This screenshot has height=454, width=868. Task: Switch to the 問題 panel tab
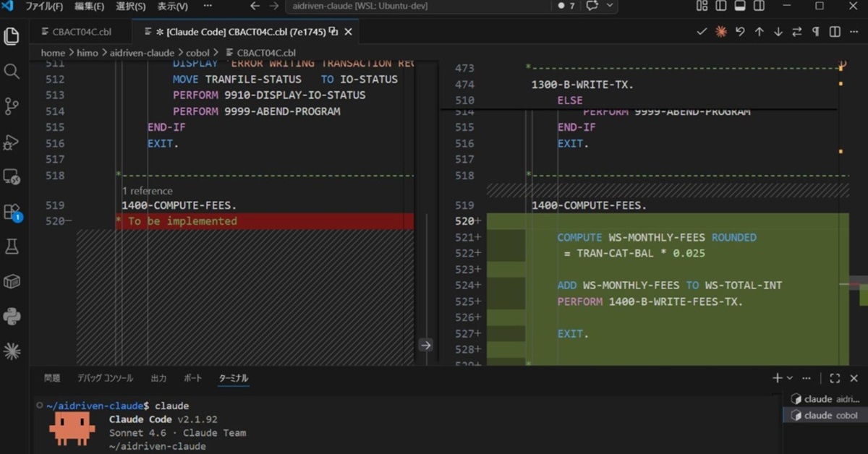(x=52, y=378)
